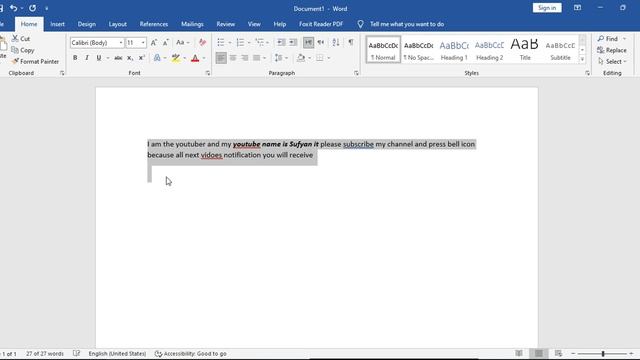This screenshot has height=360, width=640.
Task: Open Accessibility: Good to go checker
Action: (191, 353)
